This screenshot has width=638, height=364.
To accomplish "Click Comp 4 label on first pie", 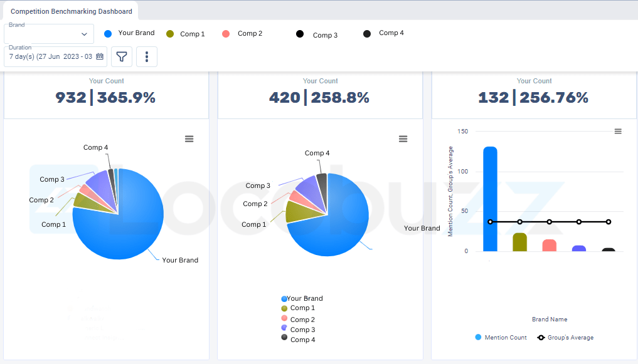I will click(x=95, y=147).
